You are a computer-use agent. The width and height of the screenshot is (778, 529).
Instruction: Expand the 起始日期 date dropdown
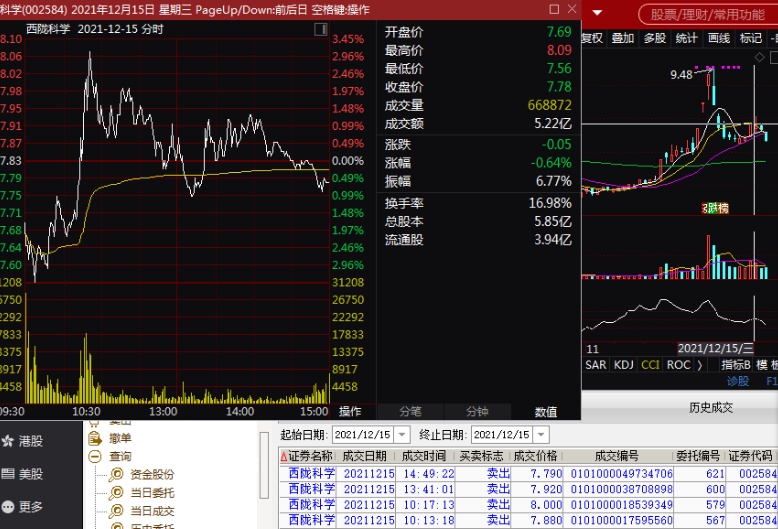point(402,435)
